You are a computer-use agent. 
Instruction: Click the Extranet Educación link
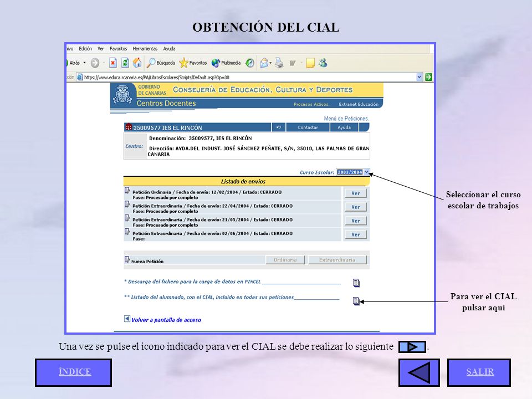[359, 104]
